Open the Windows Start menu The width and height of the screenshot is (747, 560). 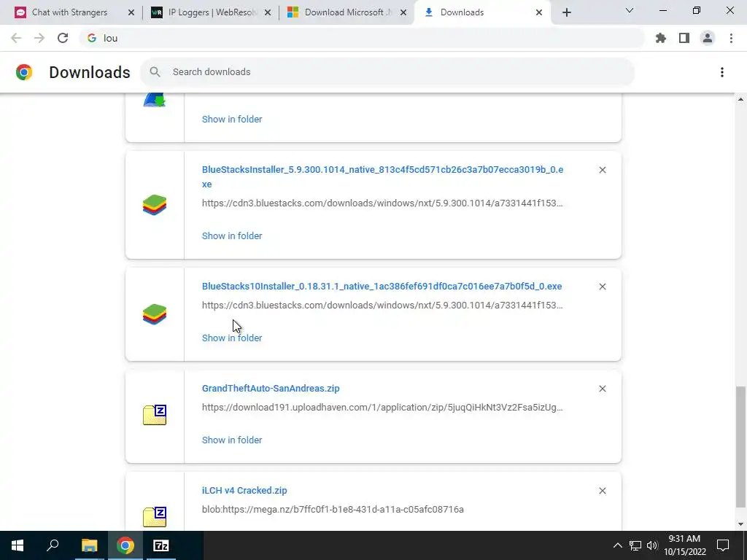click(x=18, y=545)
